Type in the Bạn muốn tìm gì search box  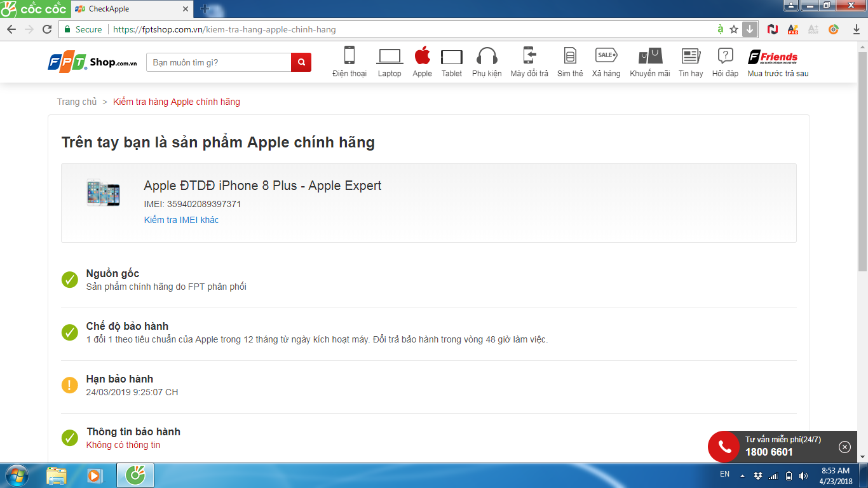[219, 62]
